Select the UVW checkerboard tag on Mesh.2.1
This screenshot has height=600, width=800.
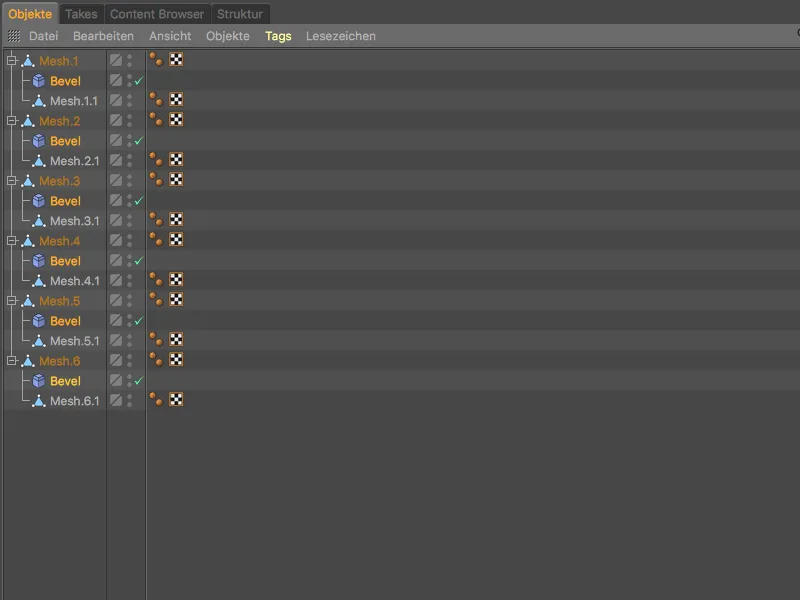click(x=176, y=160)
